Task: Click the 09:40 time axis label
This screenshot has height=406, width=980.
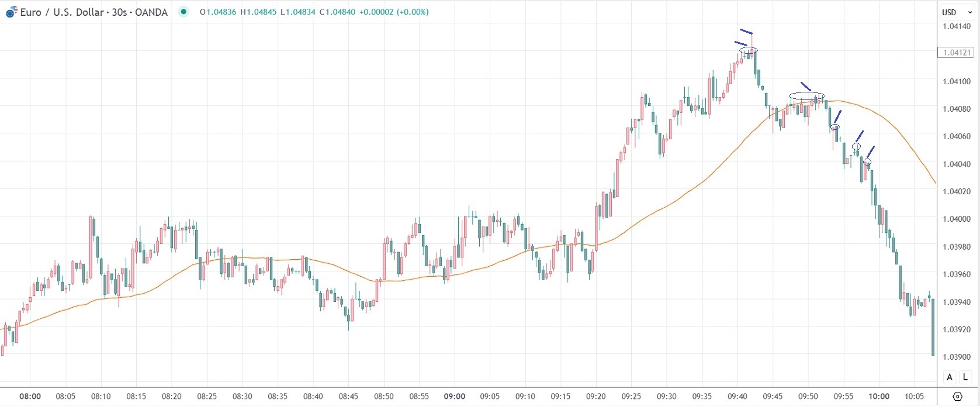Action: 737,396
